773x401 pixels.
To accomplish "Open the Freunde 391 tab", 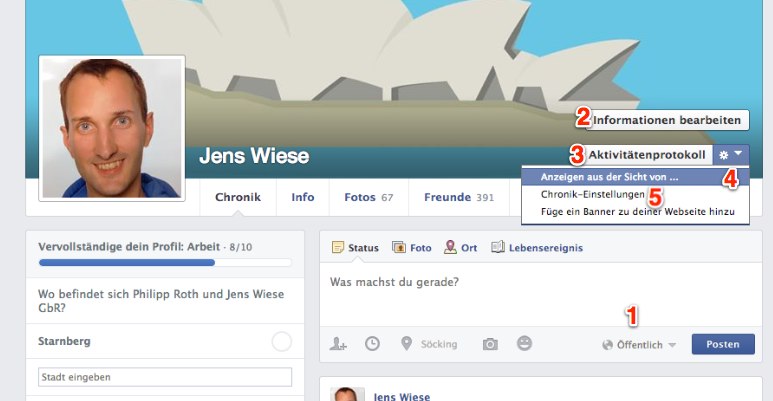I will (459, 197).
